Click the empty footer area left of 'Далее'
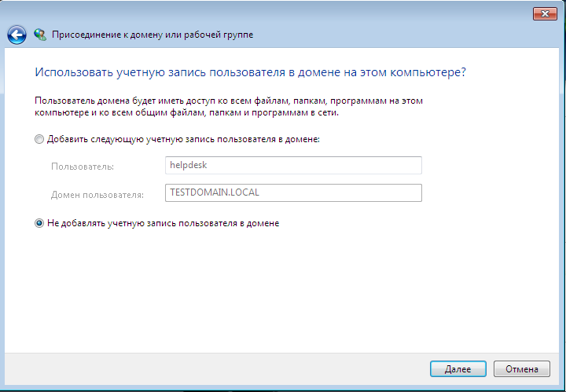The width and height of the screenshot is (566, 392). tap(236, 368)
